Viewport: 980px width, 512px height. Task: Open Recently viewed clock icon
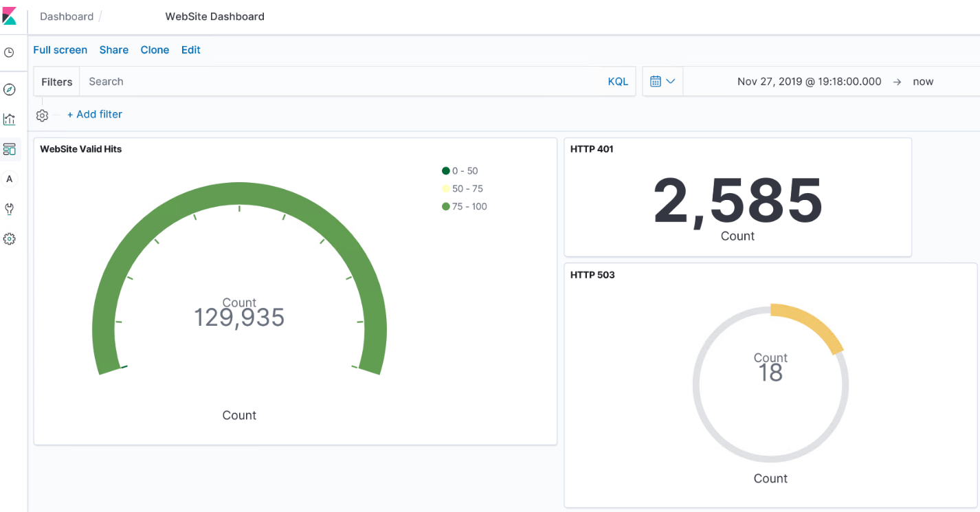point(9,52)
